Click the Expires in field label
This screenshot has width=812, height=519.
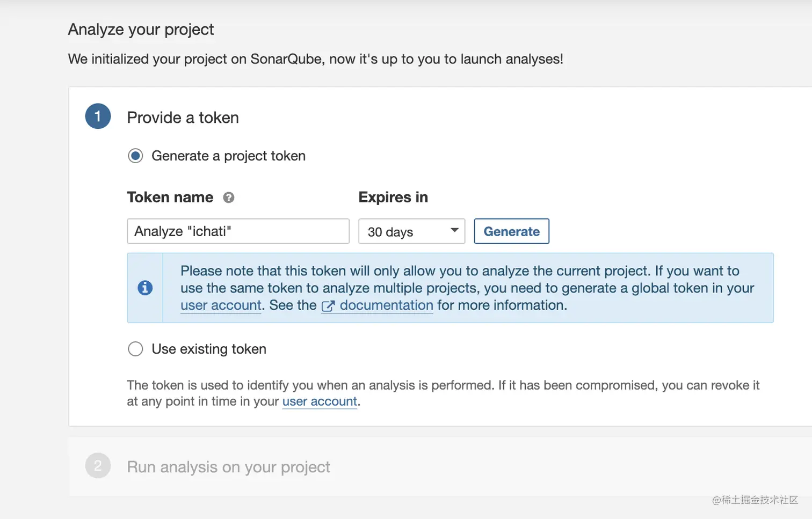coord(393,198)
